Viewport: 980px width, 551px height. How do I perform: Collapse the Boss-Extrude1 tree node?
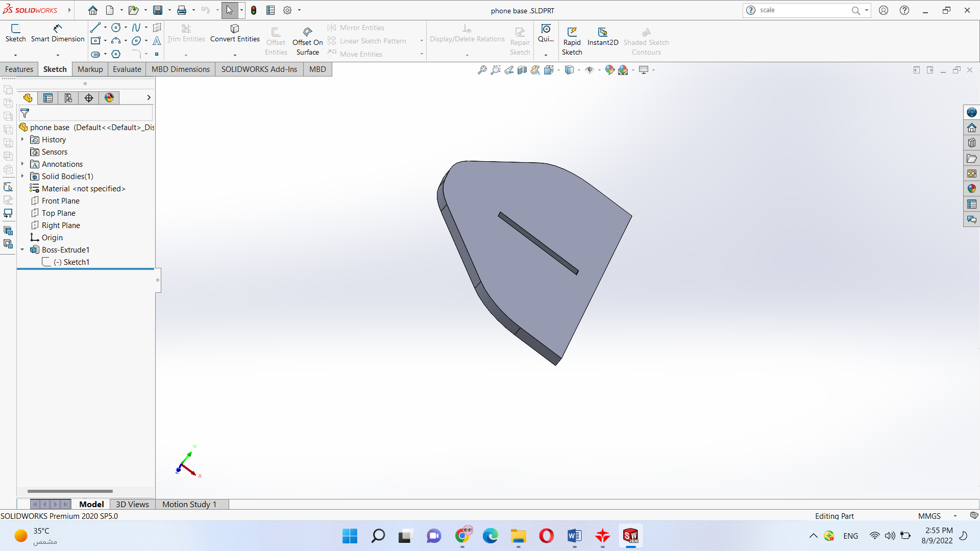(22, 250)
